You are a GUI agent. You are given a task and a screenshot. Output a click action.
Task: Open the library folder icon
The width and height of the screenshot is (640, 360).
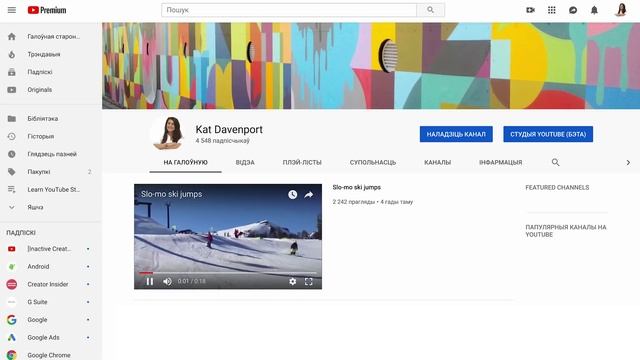pos(12,118)
